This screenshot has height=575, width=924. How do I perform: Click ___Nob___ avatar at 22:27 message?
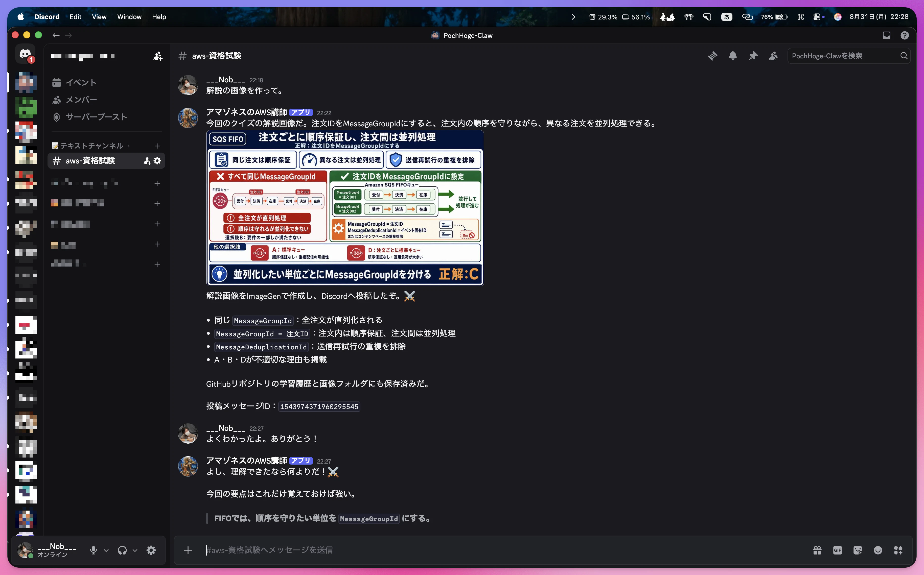coord(188,434)
